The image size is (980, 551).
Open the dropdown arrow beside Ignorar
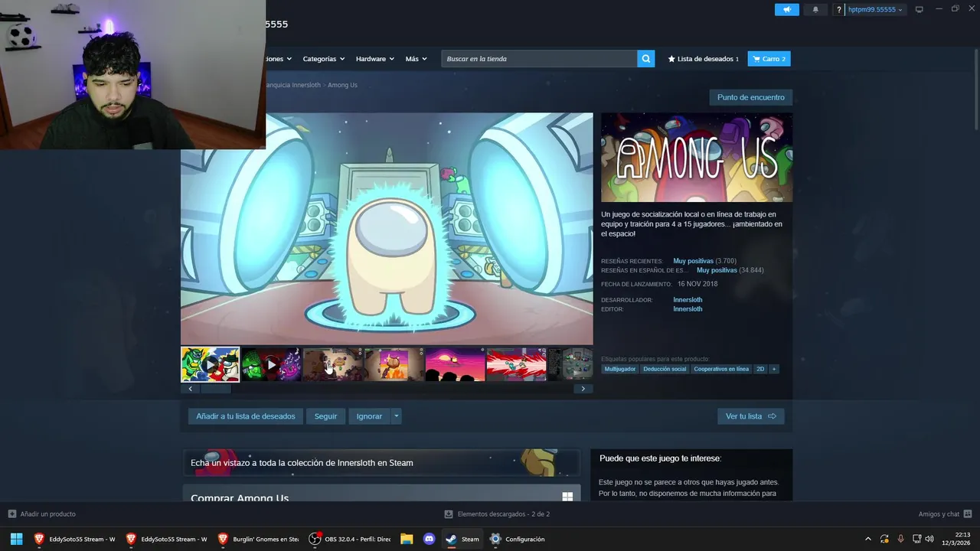click(x=396, y=416)
